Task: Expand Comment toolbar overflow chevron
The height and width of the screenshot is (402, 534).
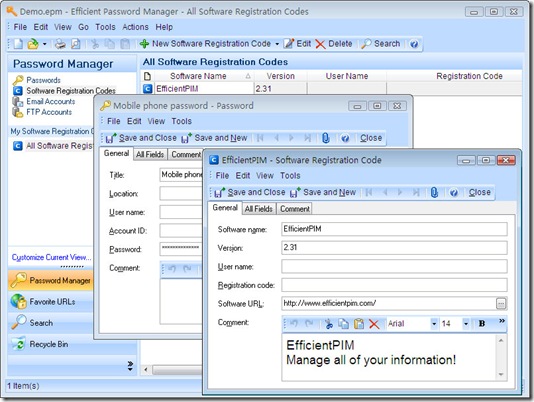Action: point(502,321)
